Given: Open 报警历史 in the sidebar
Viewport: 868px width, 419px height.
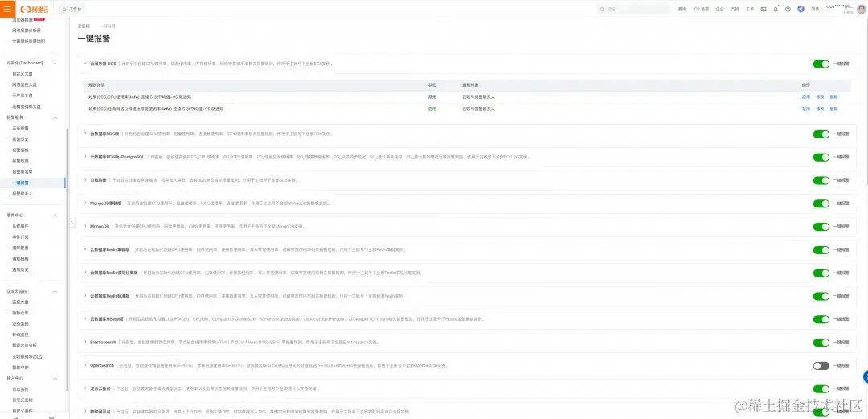Looking at the screenshot, I should (20, 139).
